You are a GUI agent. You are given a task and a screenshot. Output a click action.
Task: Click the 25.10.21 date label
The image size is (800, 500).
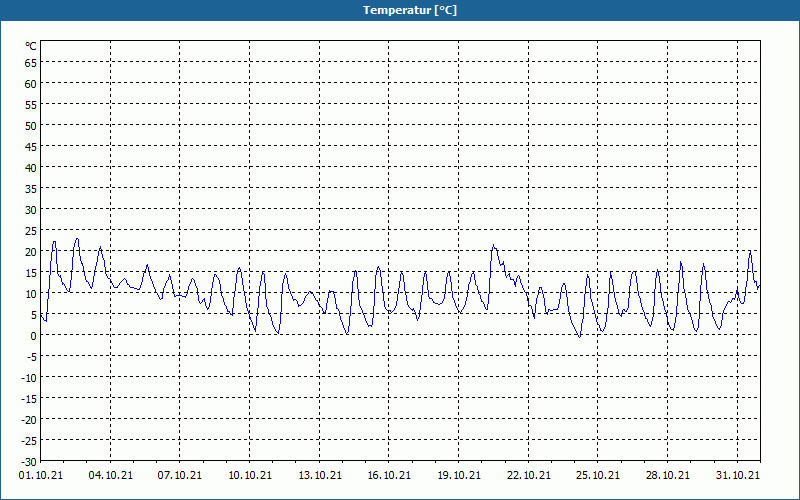click(598, 475)
